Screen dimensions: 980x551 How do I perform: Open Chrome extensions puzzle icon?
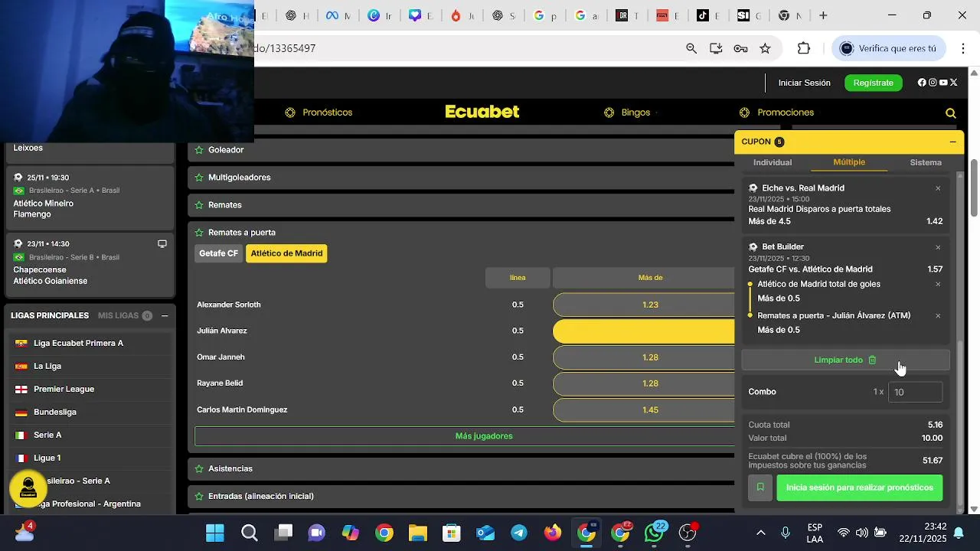coord(803,48)
